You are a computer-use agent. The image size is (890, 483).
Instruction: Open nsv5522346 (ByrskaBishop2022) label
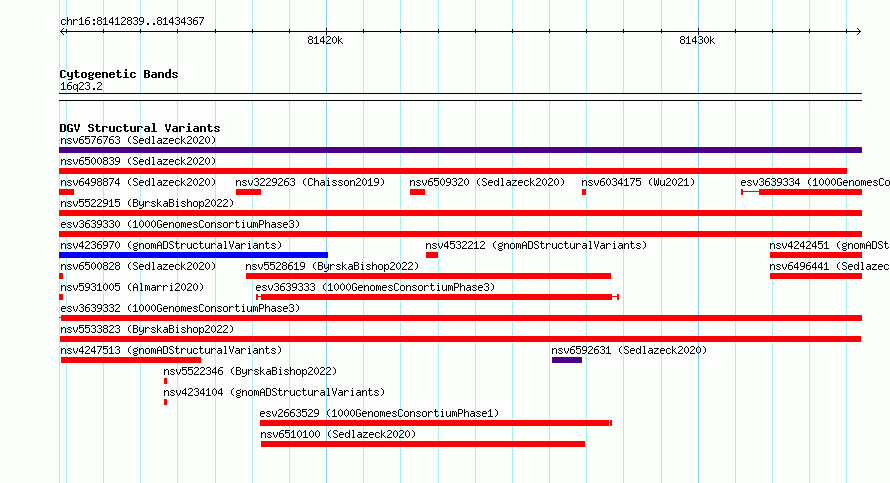click(x=250, y=371)
